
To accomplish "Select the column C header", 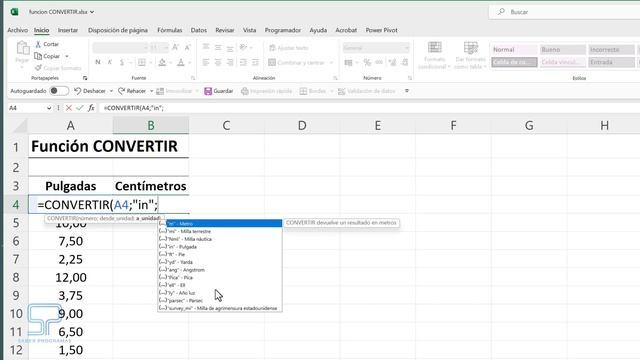I will [226, 126].
